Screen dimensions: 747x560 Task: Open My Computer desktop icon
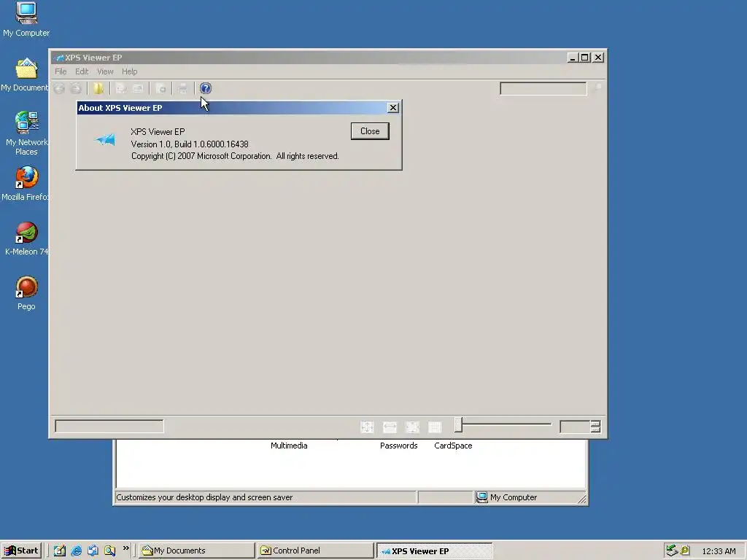(26, 20)
